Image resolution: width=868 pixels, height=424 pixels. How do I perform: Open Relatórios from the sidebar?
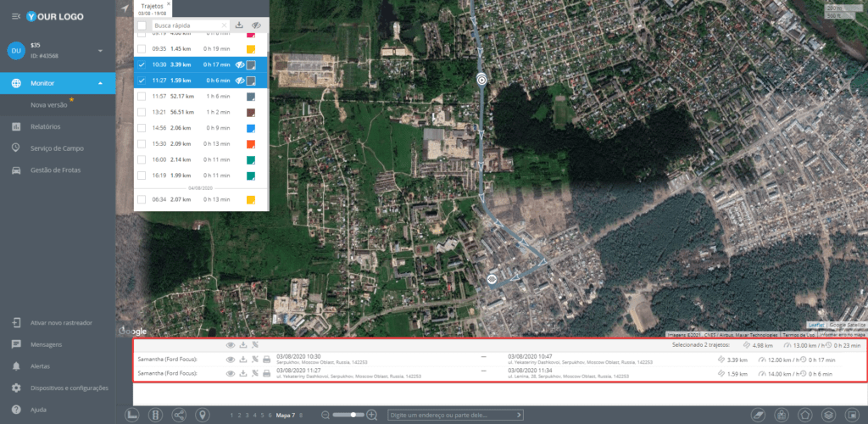46,126
